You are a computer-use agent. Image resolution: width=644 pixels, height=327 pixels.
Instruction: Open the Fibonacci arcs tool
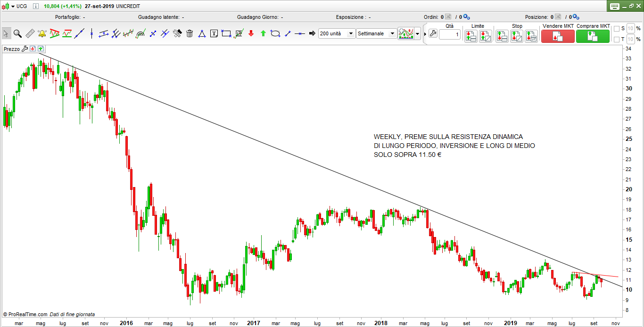(140, 33)
